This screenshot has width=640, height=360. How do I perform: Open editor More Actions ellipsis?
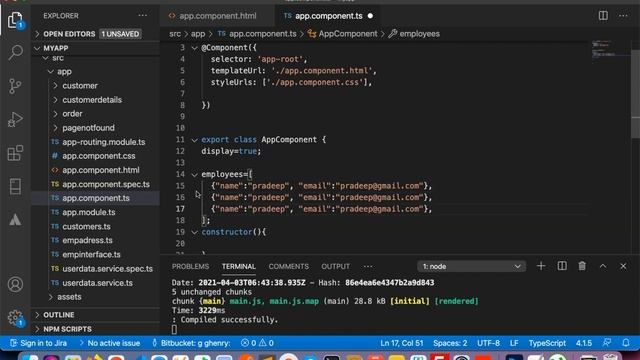point(623,16)
